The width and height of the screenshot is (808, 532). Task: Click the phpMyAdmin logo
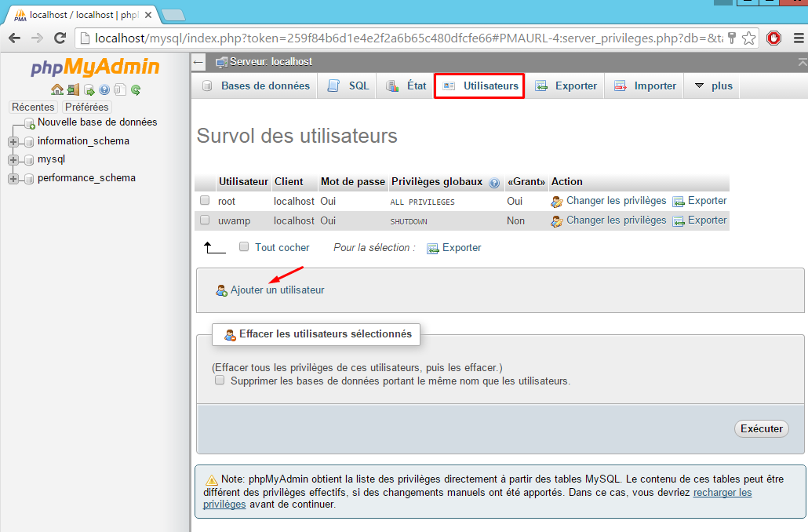tap(96, 67)
